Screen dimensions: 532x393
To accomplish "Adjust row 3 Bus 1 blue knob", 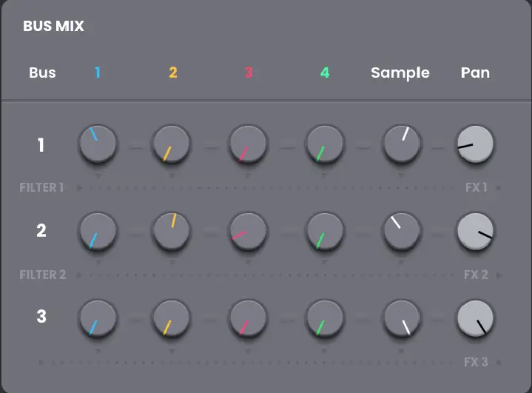I will point(98,318).
